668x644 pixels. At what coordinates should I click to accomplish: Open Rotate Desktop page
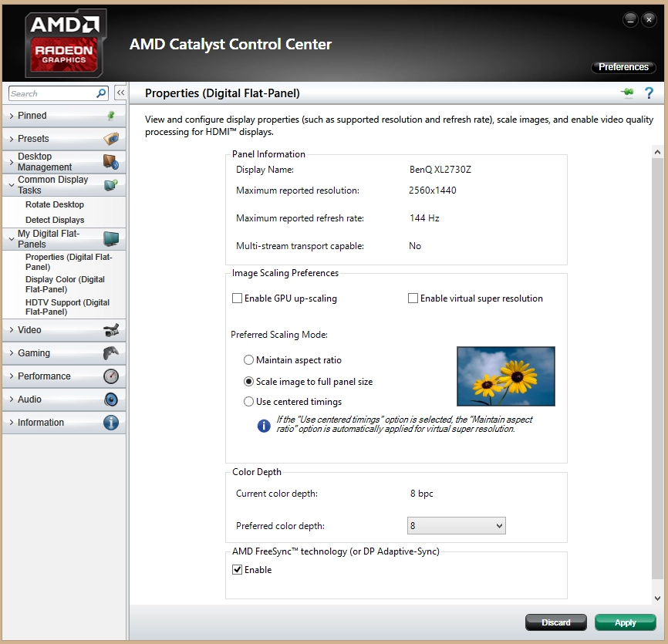pos(55,204)
